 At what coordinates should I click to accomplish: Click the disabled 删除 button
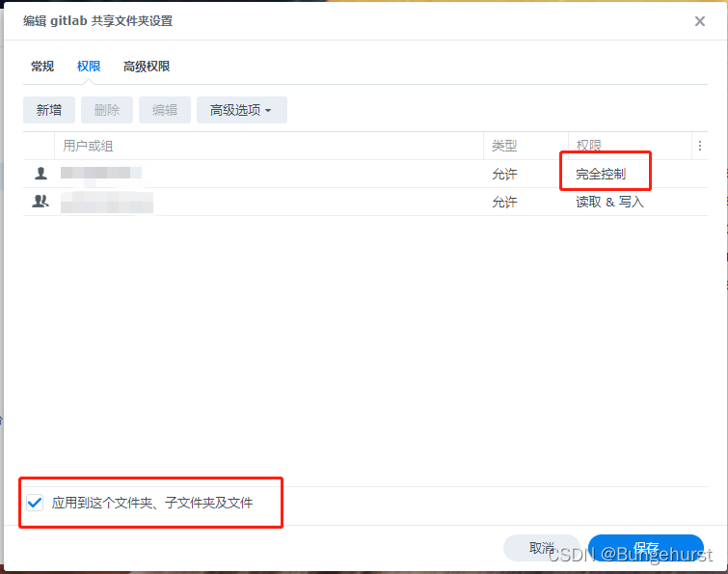(107, 110)
